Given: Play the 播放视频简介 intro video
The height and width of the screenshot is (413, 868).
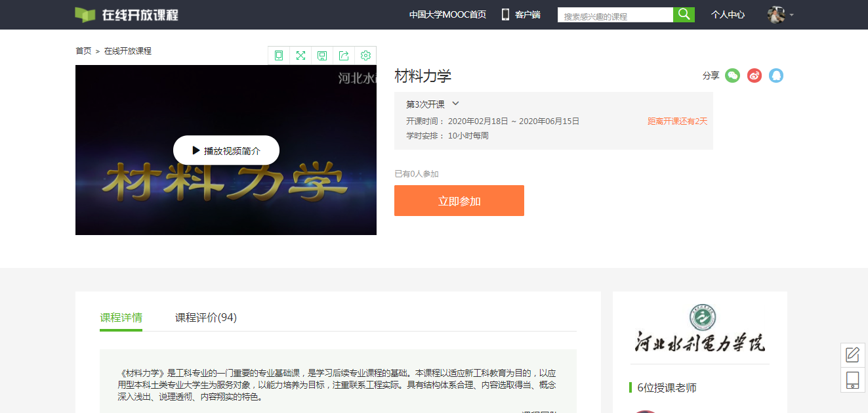Looking at the screenshot, I should click(226, 150).
